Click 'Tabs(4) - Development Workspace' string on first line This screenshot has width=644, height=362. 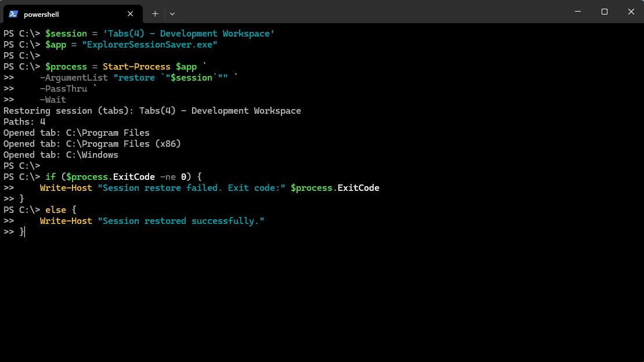[189, 34]
